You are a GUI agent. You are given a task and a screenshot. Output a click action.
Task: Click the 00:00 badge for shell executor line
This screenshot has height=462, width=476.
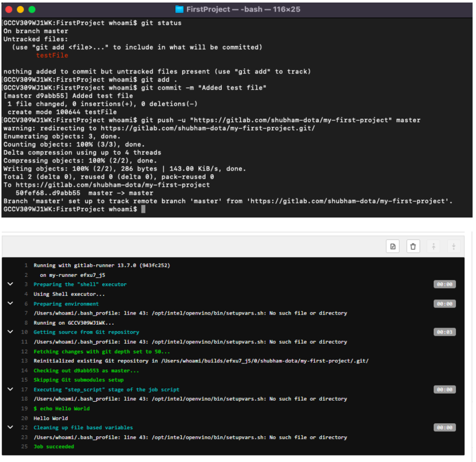pyautogui.click(x=444, y=284)
